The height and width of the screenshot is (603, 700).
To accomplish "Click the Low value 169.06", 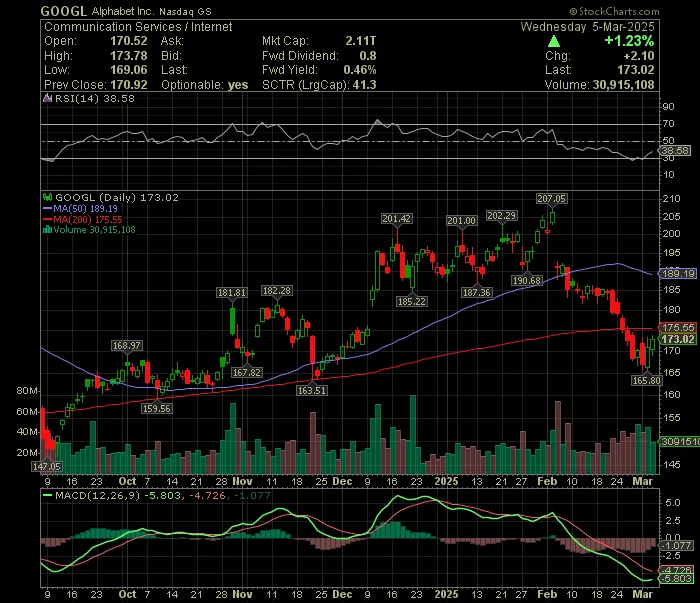I will 129,70.
